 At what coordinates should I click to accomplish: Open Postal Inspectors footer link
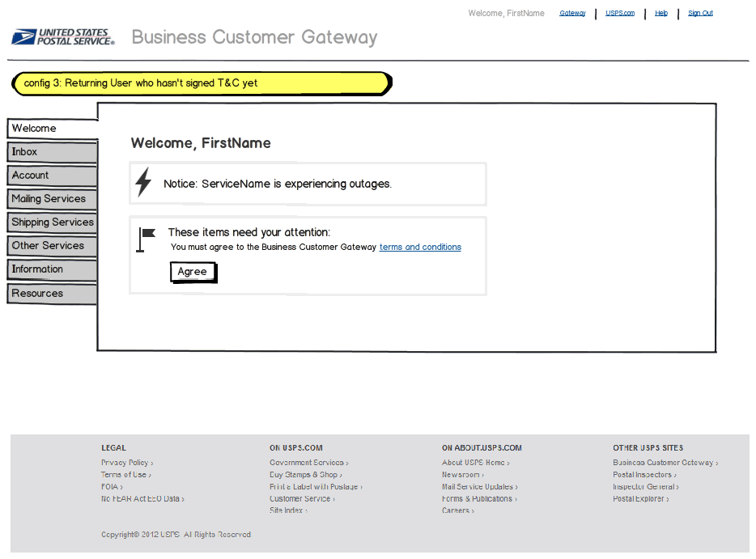(x=644, y=475)
